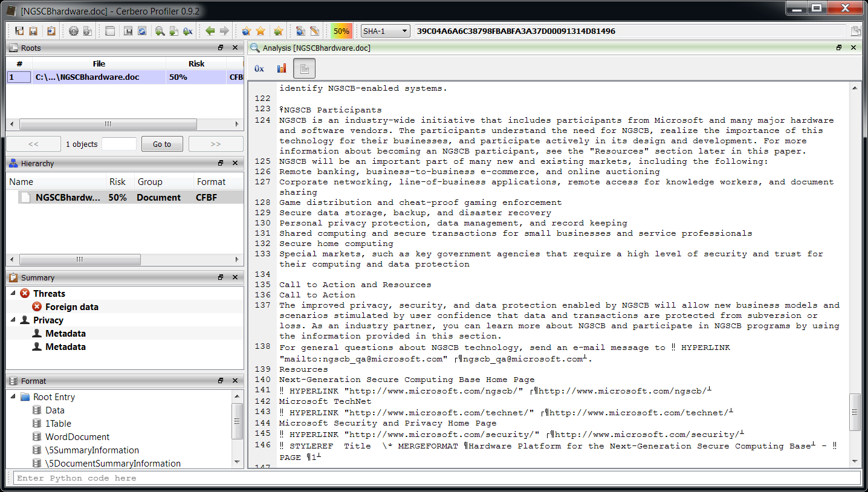Close the Summary panel
868x492 pixels.
236,277
